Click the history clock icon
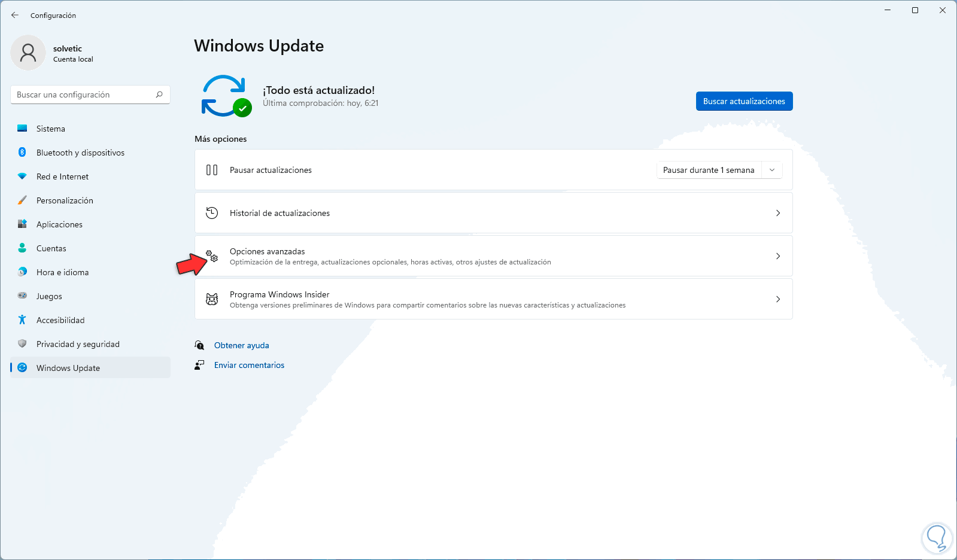Screen dimensions: 957x560 [x=212, y=213]
